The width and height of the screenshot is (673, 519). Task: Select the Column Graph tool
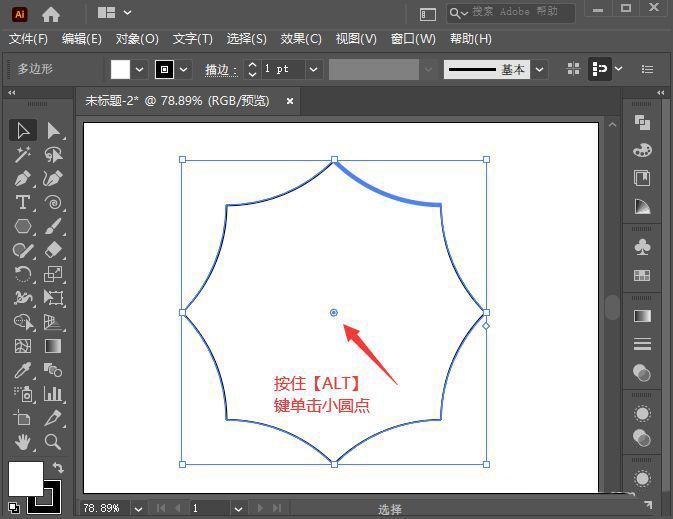coord(53,394)
